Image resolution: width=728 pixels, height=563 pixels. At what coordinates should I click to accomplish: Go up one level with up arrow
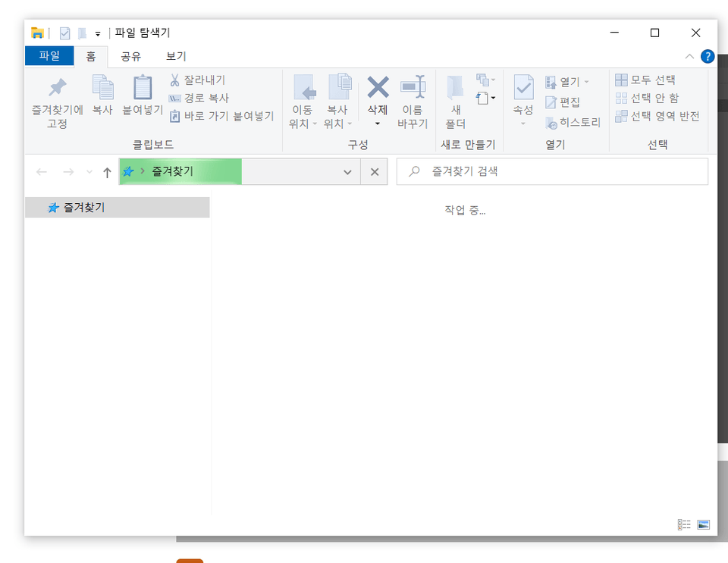tap(107, 173)
